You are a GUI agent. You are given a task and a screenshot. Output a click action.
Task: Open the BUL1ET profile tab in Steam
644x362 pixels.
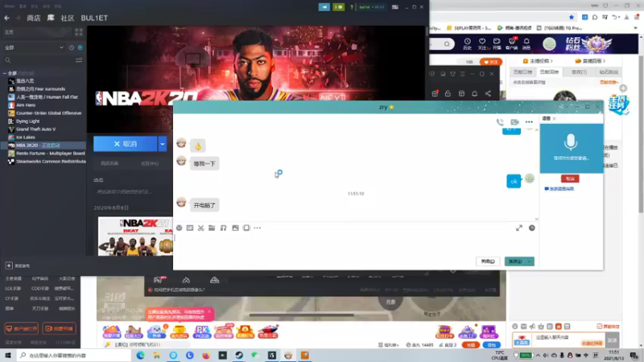point(94,18)
